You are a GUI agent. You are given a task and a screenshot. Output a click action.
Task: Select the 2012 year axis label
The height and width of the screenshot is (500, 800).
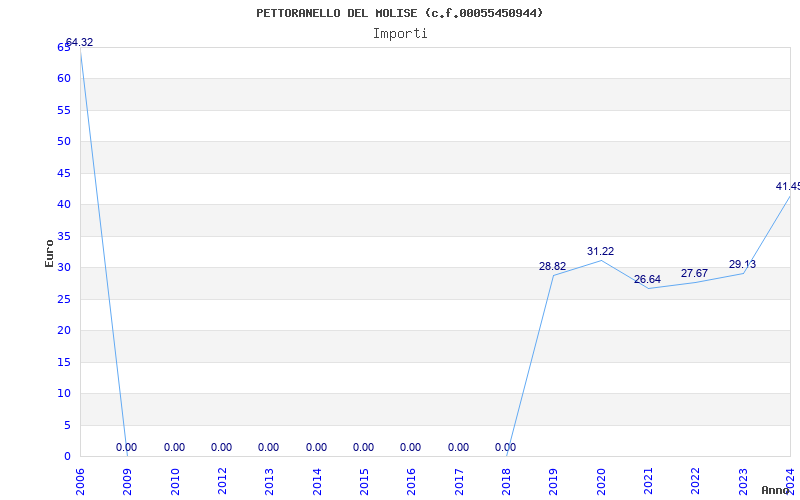pyautogui.click(x=222, y=482)
